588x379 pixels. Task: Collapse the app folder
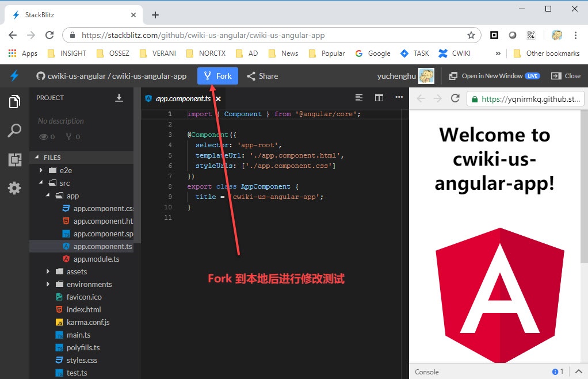48,196
